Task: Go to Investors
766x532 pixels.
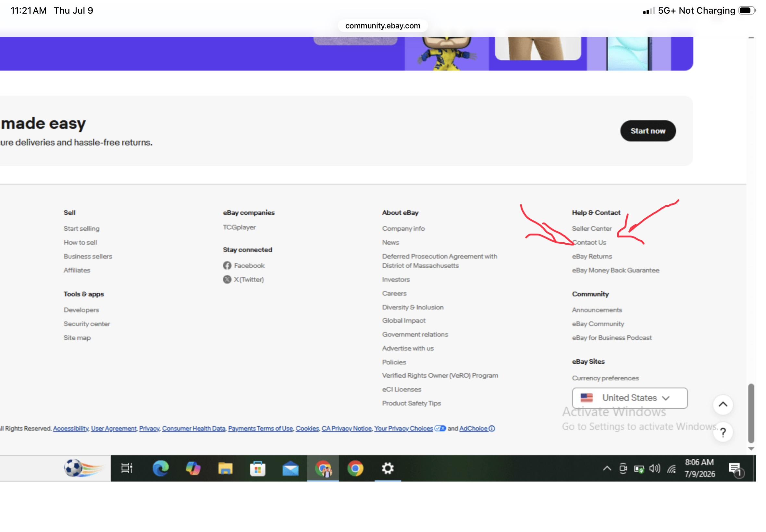Action: click(396, 280)
